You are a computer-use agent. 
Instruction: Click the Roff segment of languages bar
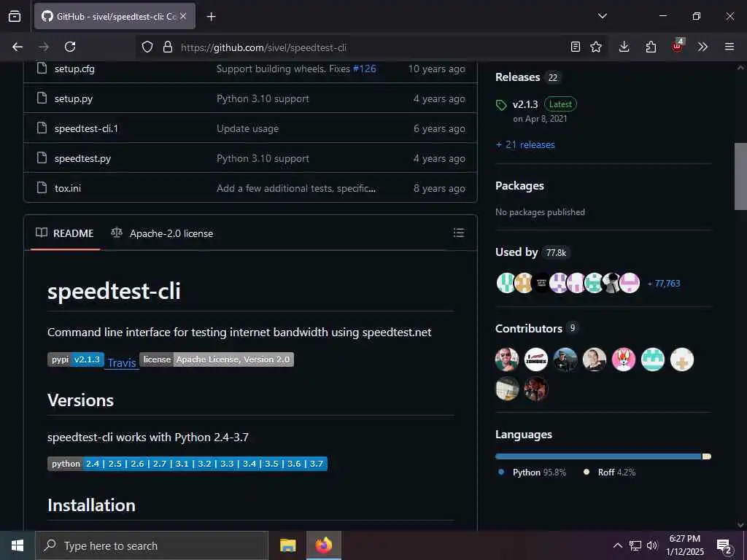point(706,456)
